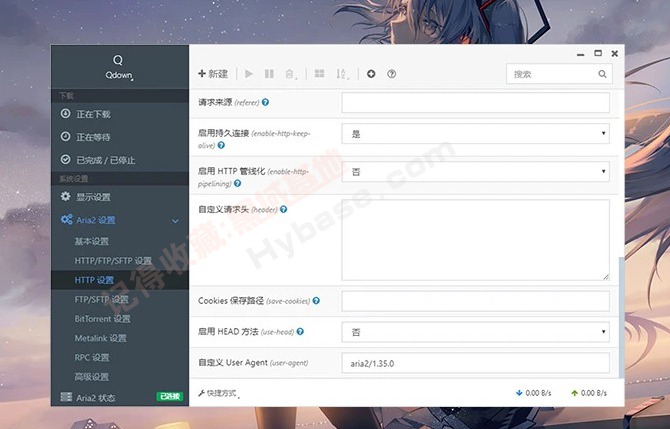Click the 请求来源 referer input field

click(475, 103)
